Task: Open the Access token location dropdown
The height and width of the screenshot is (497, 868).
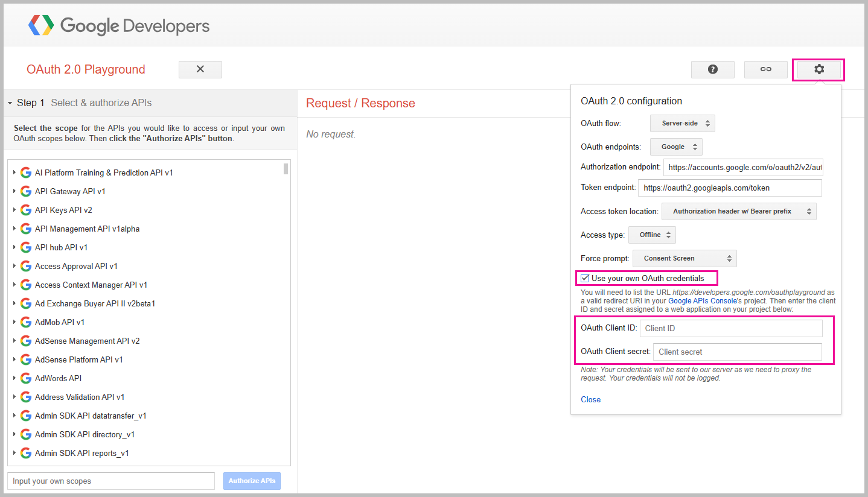Action: pos(739,211)
